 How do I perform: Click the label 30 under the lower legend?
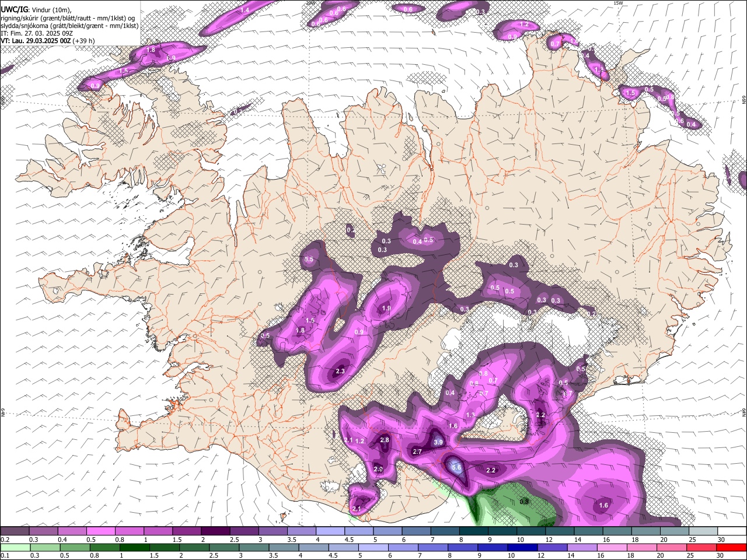[721, 555]
